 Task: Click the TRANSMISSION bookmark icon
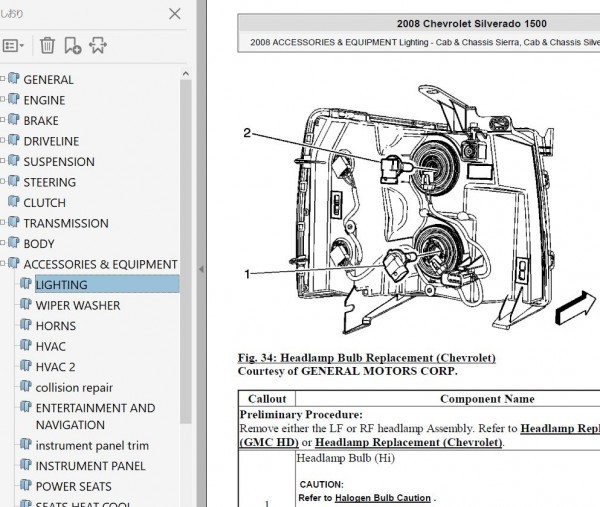pyautogui.click(x=13, y=222)
